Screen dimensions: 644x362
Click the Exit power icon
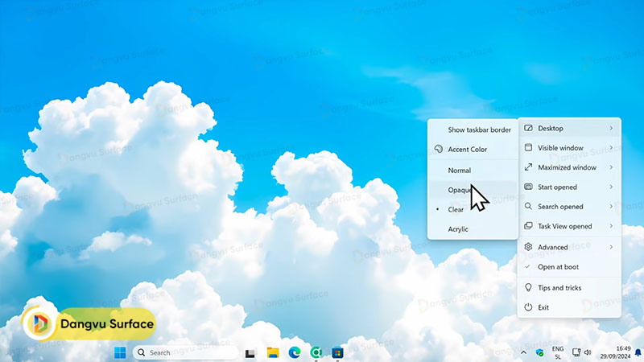click(x=528, y=307)
